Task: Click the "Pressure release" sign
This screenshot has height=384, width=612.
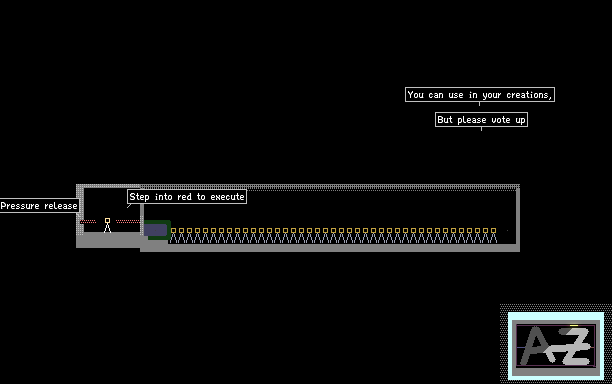Action: click(39, 206)
